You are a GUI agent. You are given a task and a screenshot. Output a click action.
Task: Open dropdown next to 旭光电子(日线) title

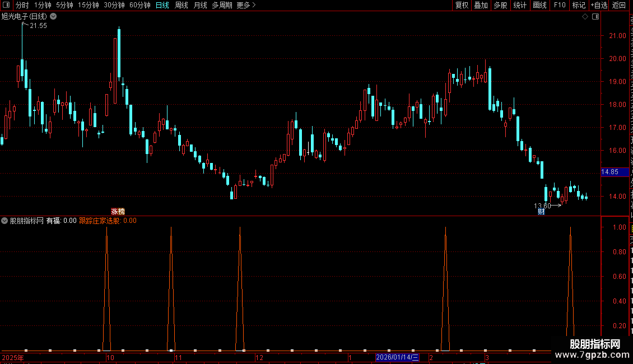click(53, 17)
